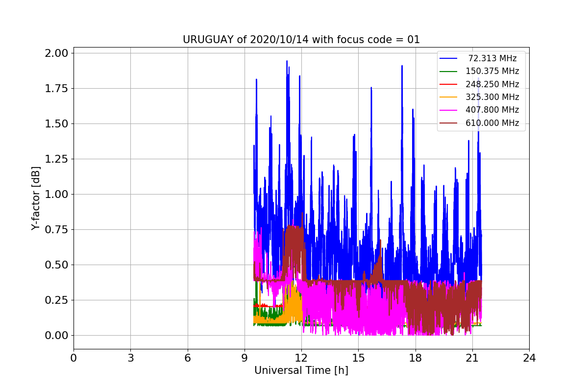
Task: Click the y-axis tick label 1.25
Action: (x=57, y=159)
